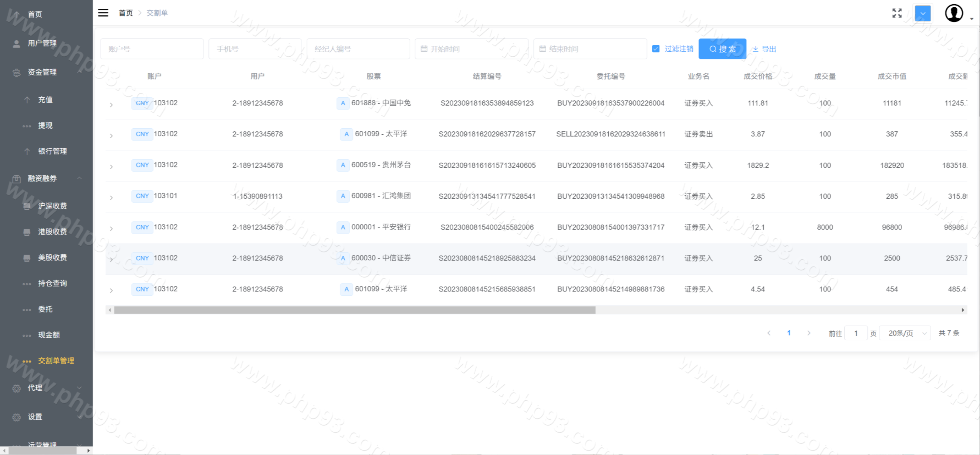Expand row for 600519 贵州茅台

click(111, 167)
